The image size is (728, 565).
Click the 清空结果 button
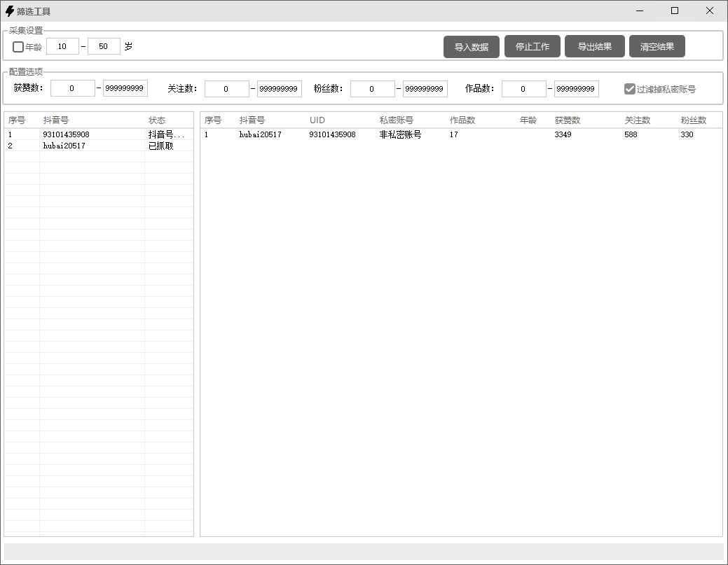click(657, 46)
